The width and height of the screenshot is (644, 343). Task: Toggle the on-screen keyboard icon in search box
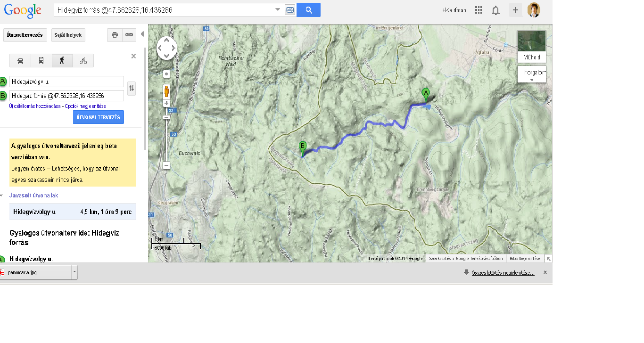tap(289, 10)
